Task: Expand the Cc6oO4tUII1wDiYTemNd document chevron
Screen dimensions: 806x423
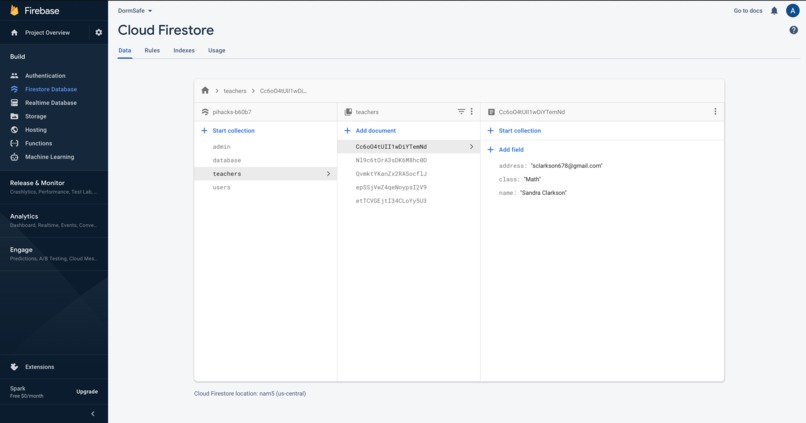Action: (471, 146)
